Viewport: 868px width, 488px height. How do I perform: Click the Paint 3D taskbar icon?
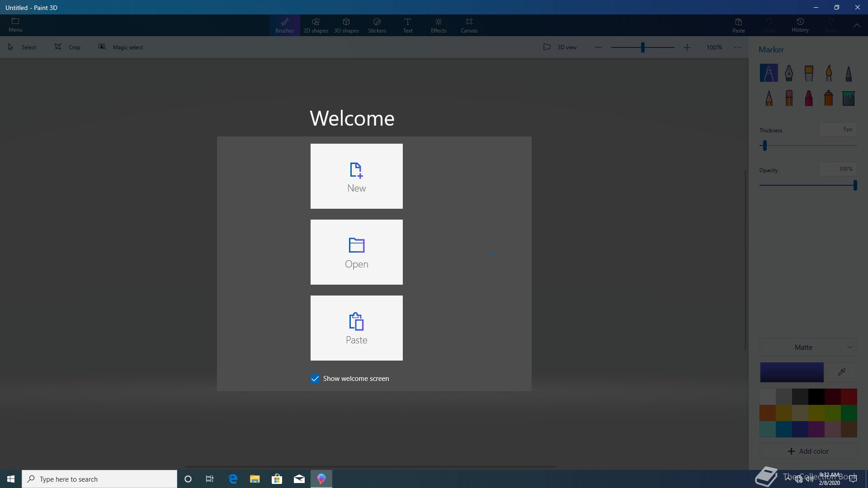(321, 479)
